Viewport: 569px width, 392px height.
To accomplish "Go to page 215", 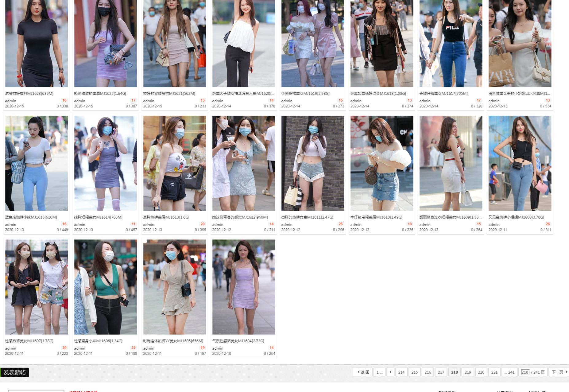I will pos(414,372).
